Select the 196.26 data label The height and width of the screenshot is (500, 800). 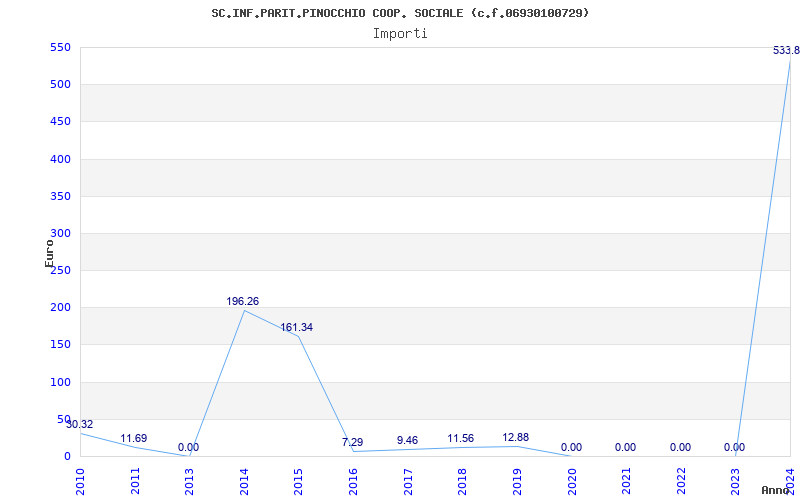243,302
